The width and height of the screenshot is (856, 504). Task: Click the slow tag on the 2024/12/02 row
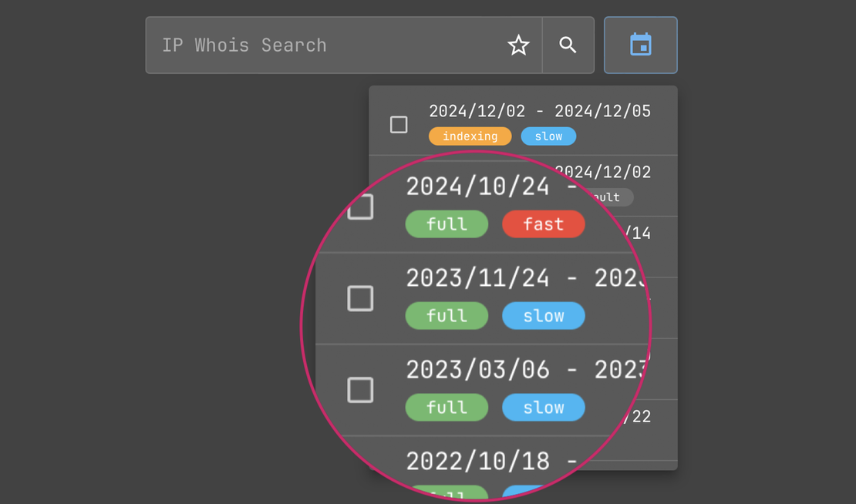click(548, 136)
